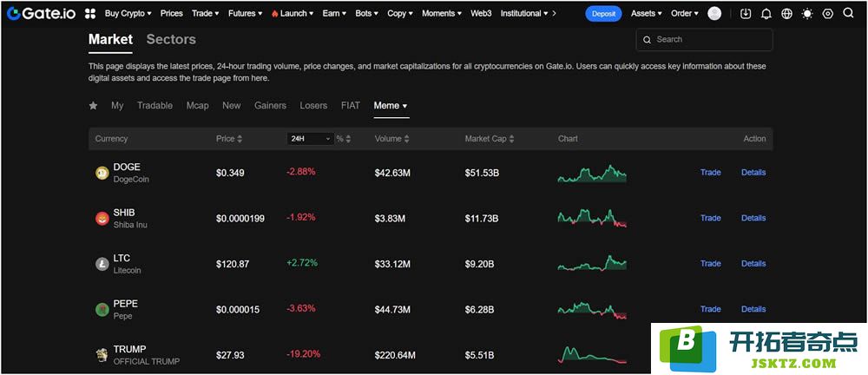Screen dimensions: 868x375
Task: Select the Losers filter tab
Action: click(x=313, y=105)
